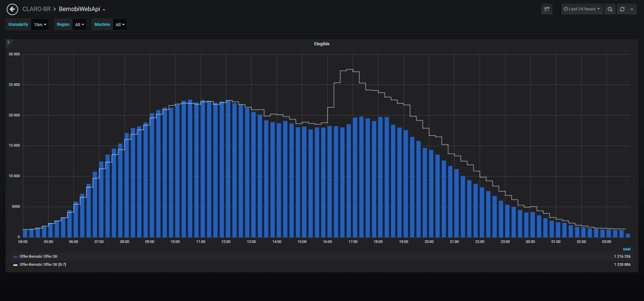Click the CLARO-BR folder link
This screenshot has width=644, height=301.
37,9
